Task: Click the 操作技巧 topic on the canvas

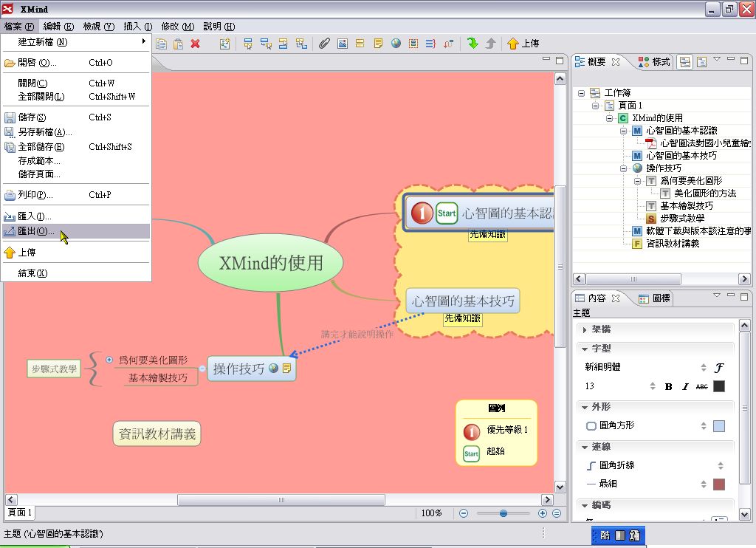Action: (251, 369)
